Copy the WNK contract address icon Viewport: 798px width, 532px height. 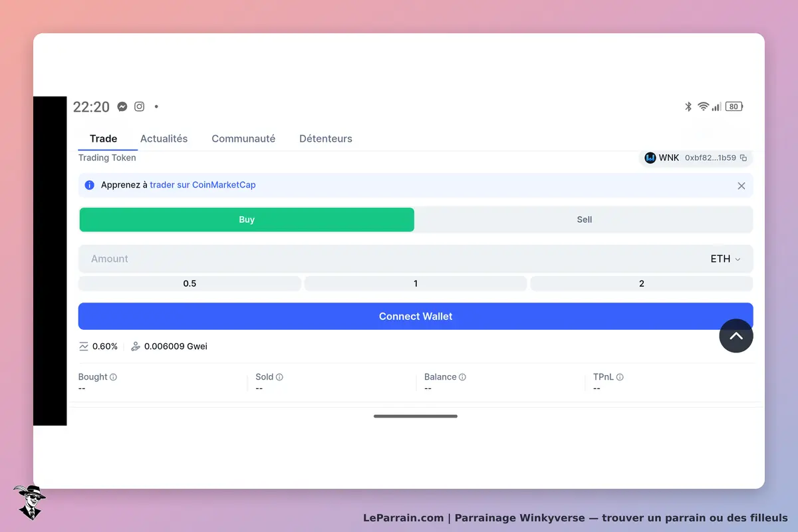(743, 158)
